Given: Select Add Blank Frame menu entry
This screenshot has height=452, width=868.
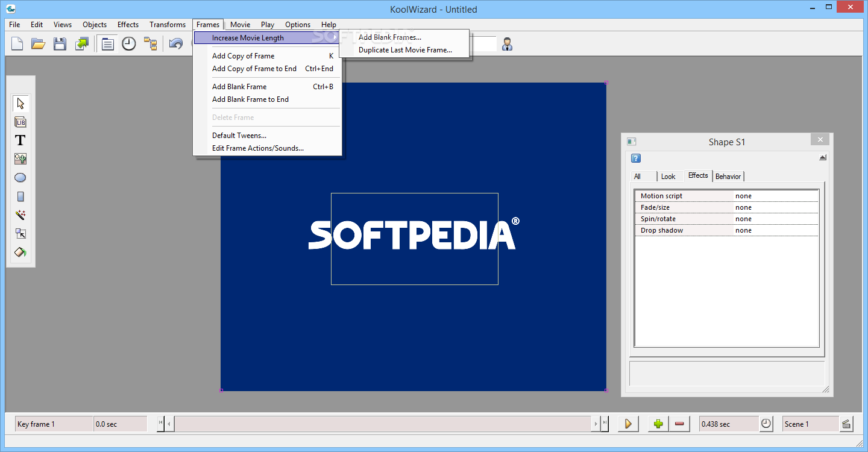Looking at the screenshot, I should tap(267, 87).
